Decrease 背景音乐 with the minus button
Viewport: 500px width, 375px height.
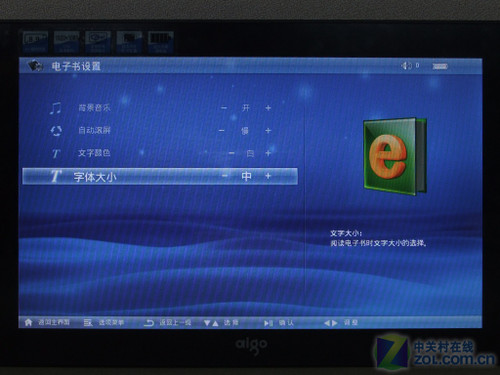[224, 108]
